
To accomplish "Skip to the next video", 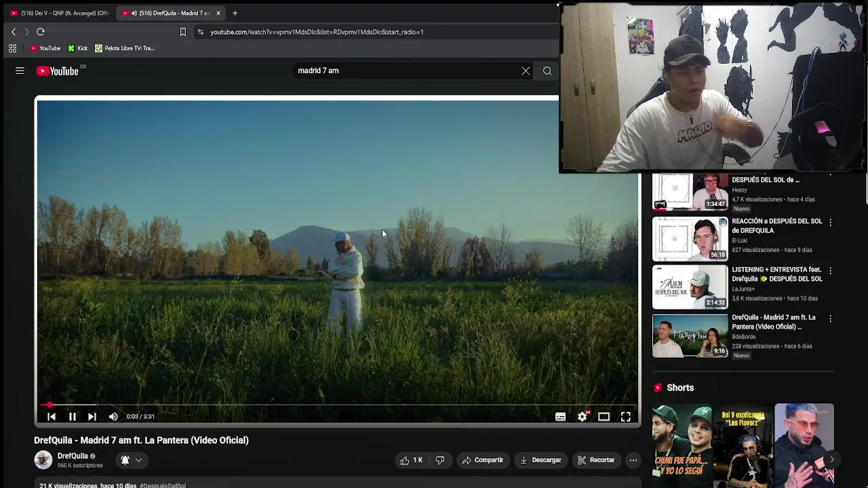I will pyautogui.click(x=92, y=417).
